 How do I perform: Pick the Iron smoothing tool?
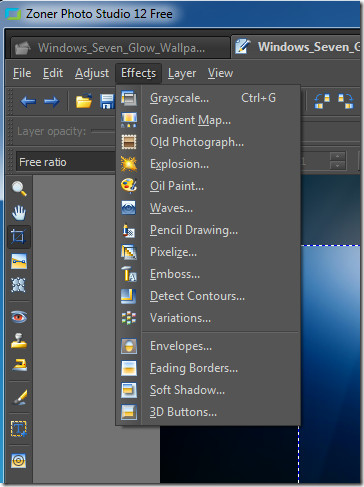click(x=19, y=365)
